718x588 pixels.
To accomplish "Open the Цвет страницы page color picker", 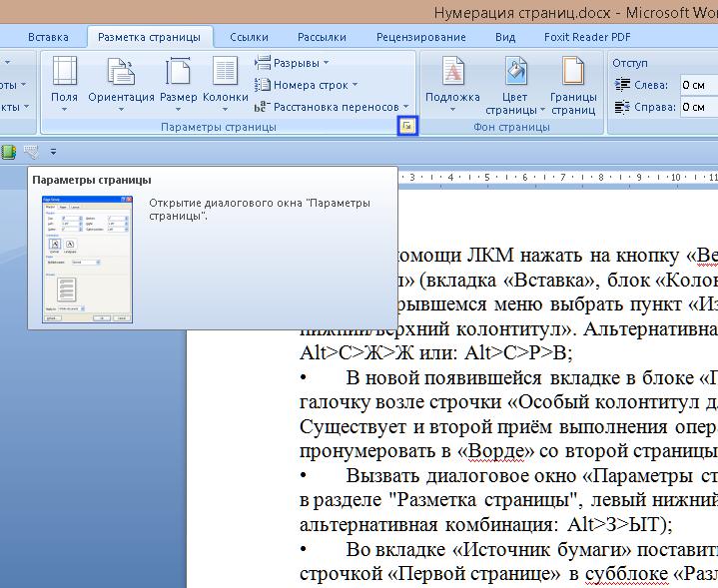I will 515,85.
